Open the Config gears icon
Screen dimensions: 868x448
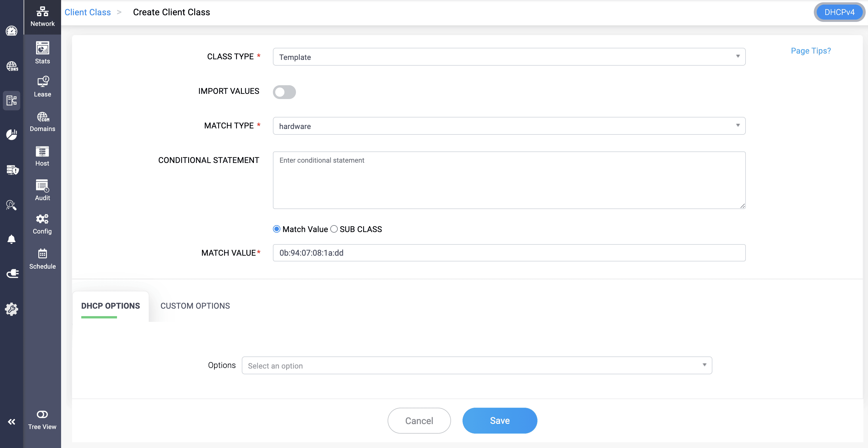42,223
